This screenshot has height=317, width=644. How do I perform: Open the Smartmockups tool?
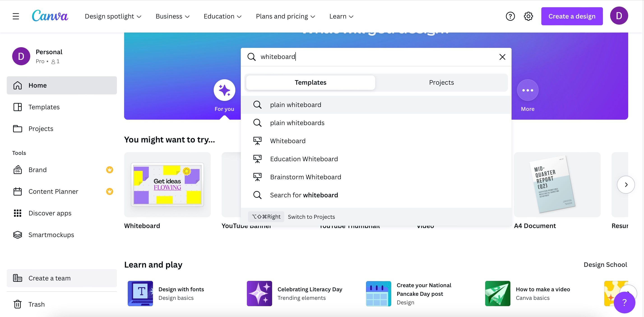51,235
